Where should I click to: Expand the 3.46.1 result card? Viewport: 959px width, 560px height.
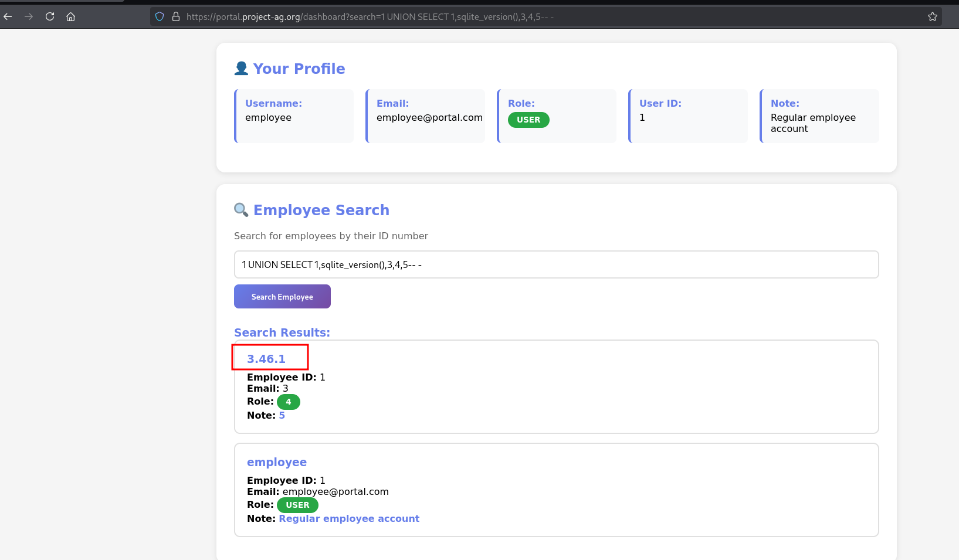coord(556,387)
